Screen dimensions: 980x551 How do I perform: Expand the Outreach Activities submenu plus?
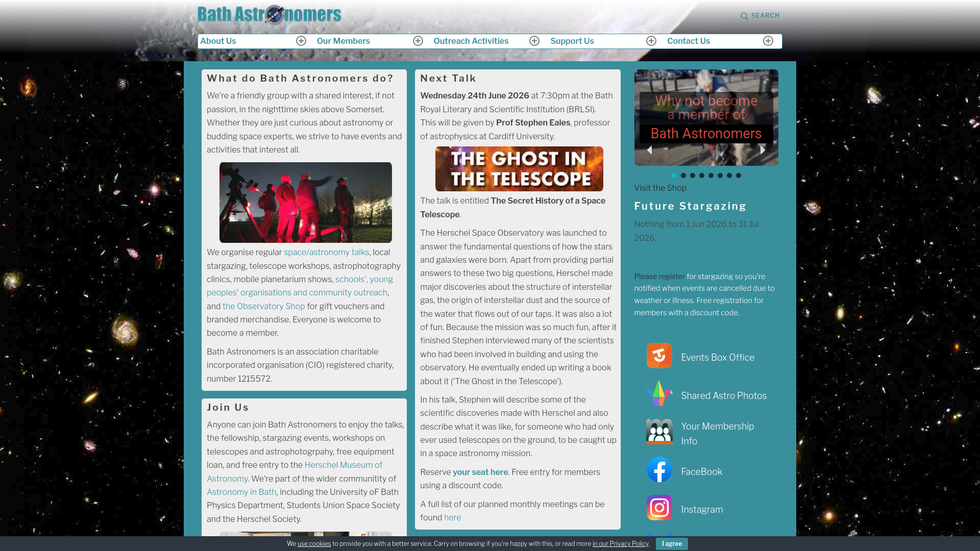534,41
